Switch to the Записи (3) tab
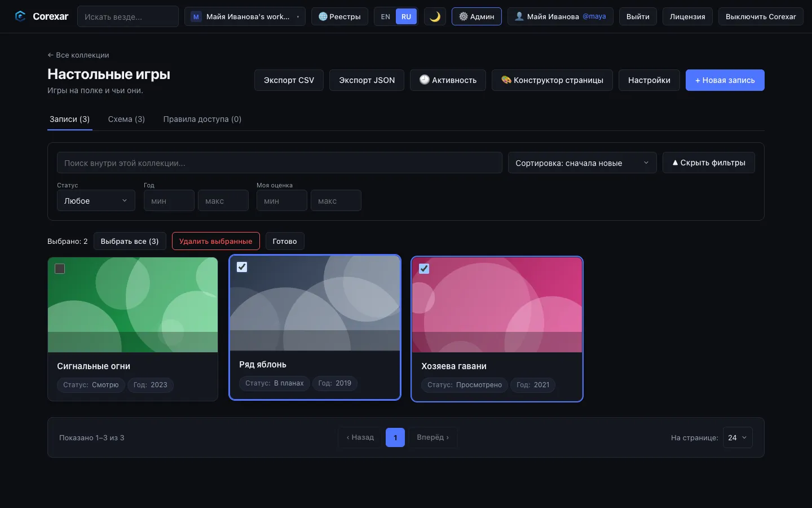 pyautogui.click(x=69, y=119)
